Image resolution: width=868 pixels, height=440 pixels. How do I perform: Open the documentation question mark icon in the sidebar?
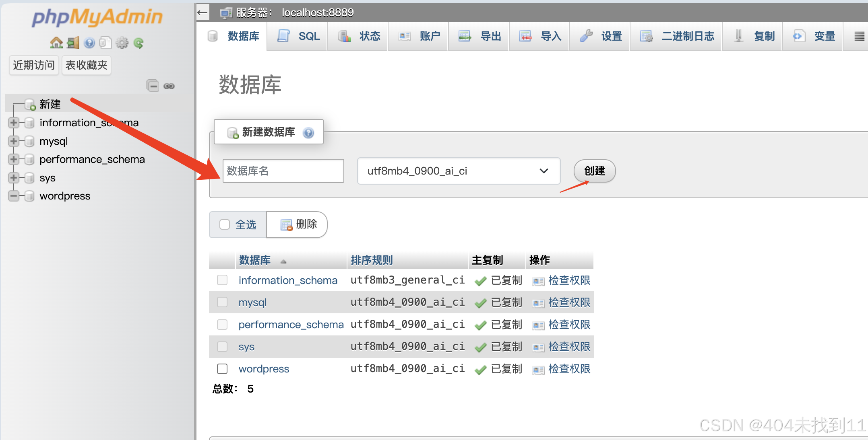point(89,43)
